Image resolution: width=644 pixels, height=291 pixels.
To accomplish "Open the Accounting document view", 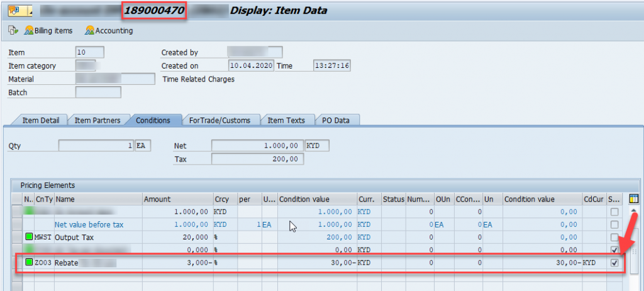I will (109, 31).
